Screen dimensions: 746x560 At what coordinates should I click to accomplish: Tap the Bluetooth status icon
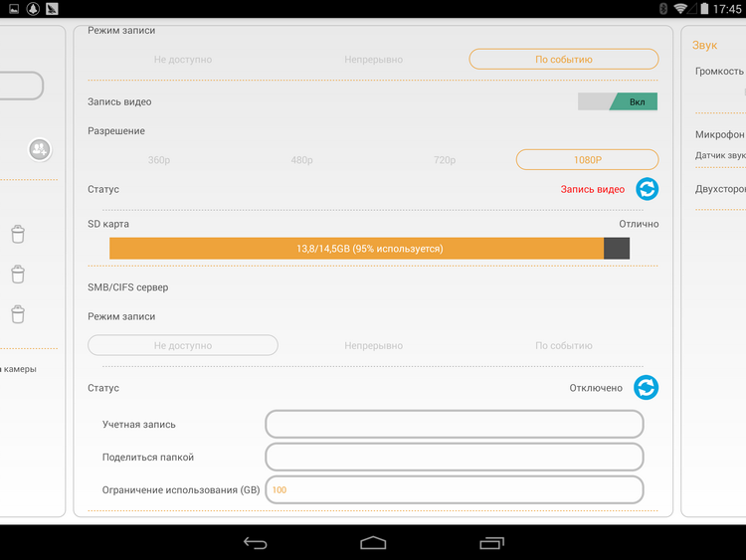coord(663,9)
